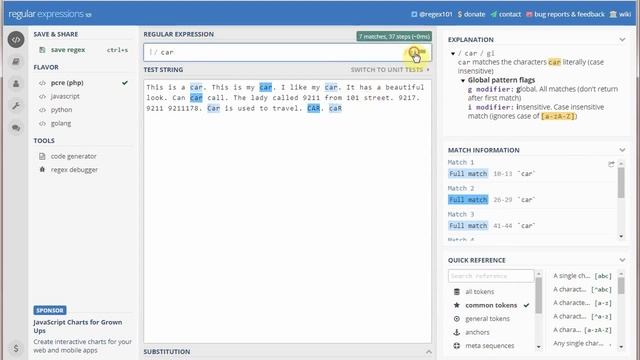The height and width of the screenshot is (360, 640).
Task: Collapse the Match Information panel chevron
Action: (622, 150)
